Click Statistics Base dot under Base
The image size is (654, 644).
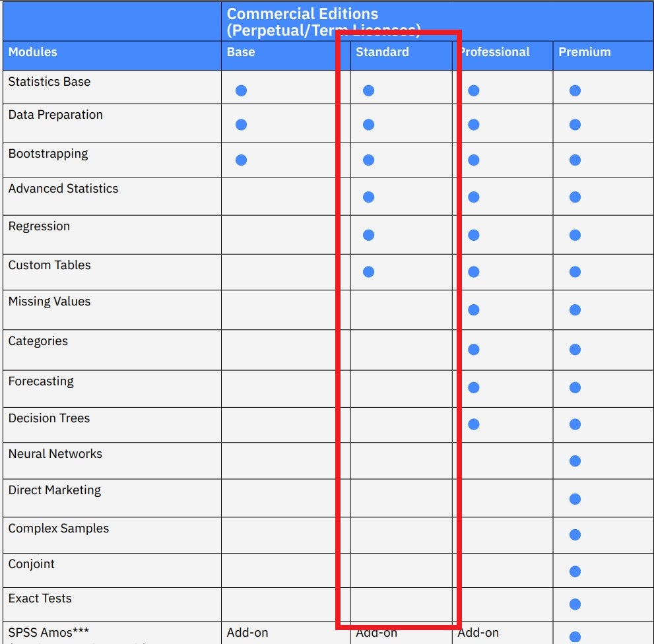pos(241,90)
